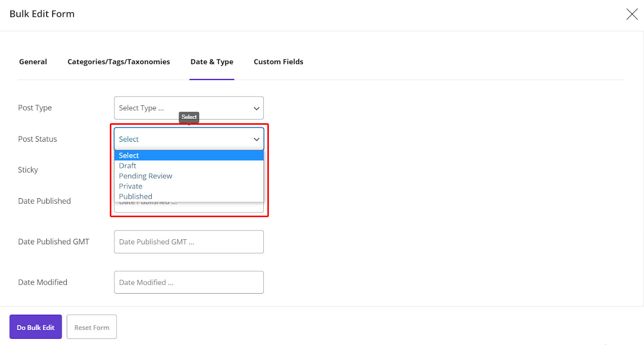The image size is (644, 345).
Task: Set post status to Published
Action: click(135, 196)
